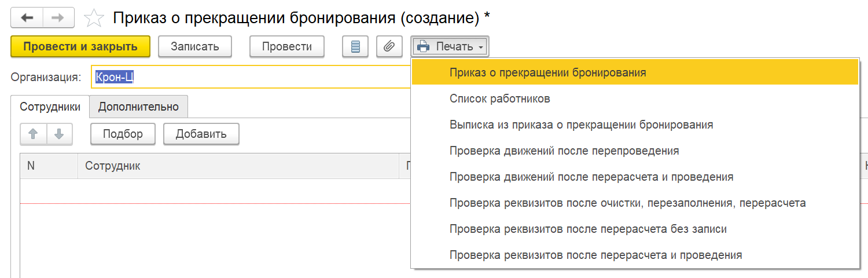Select Выписка из приказа о прекращении бронирования
This screenshot has width=868, height=278.
pyautogui.click(x=581, y=125)
